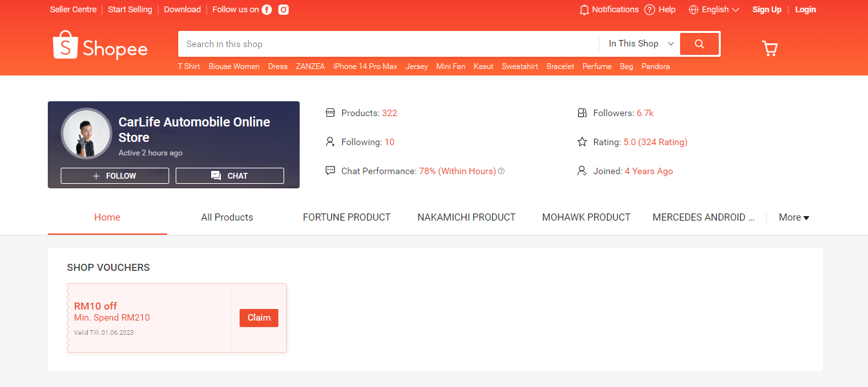Image resolution: width=868 pixels, height=387 pixels.
Task: Open the MERCEDES ANDROID tab
Action: coord(704,217)
